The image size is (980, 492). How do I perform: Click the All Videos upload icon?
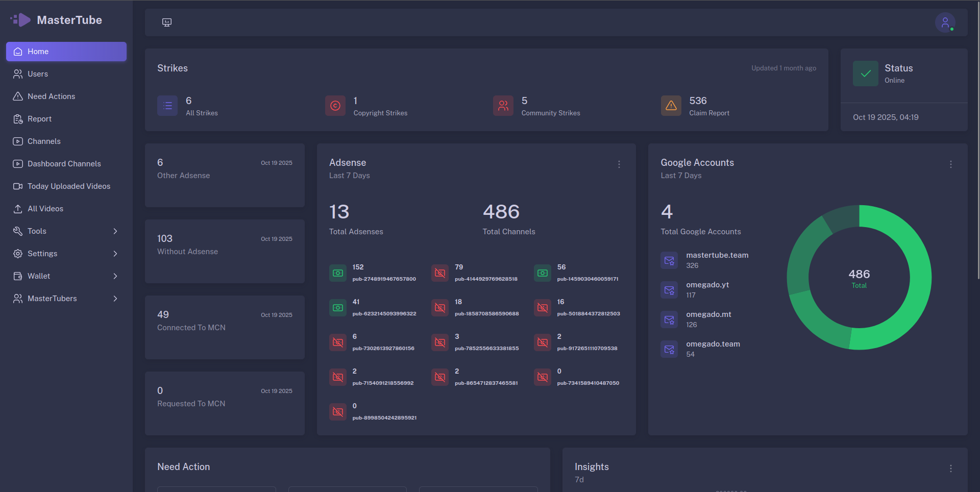(17, 208)
